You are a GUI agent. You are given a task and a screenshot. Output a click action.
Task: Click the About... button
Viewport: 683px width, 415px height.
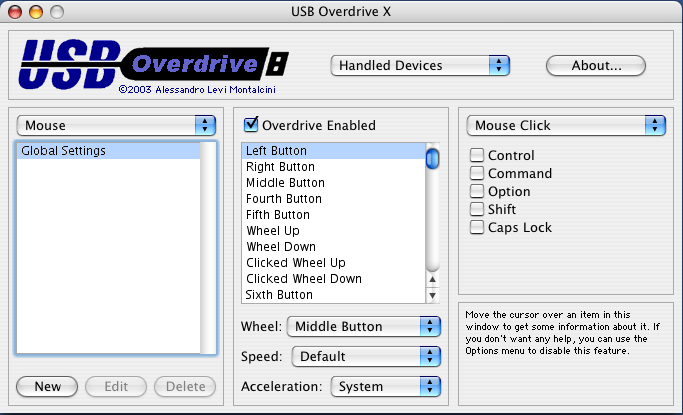tap(596, 65)
